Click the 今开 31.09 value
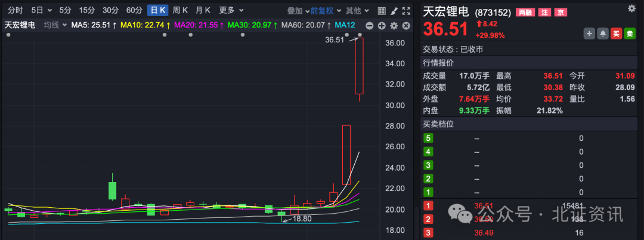 625,76
